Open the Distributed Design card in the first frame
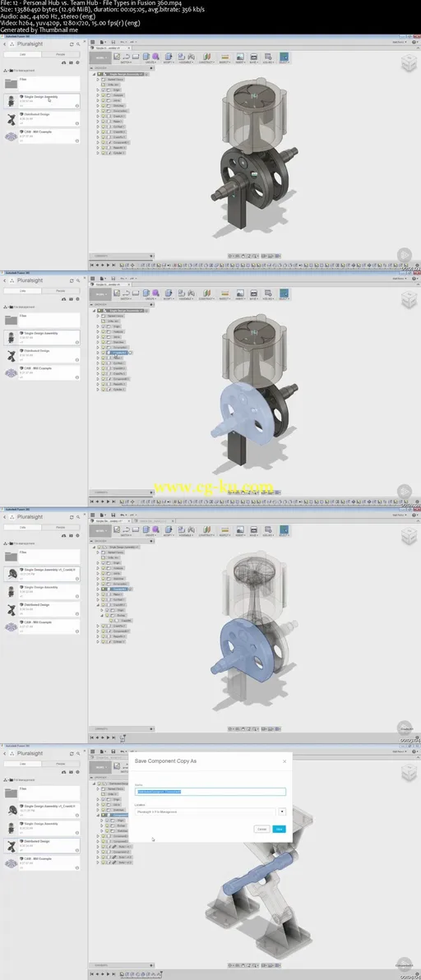Viewport: 421px width, 980px height. [x=41, y=118]
